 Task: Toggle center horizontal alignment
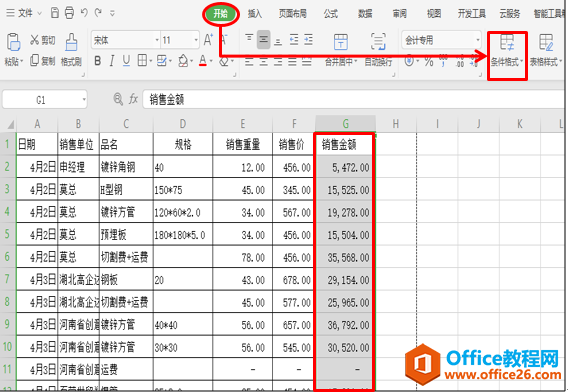tap(263, 61)
